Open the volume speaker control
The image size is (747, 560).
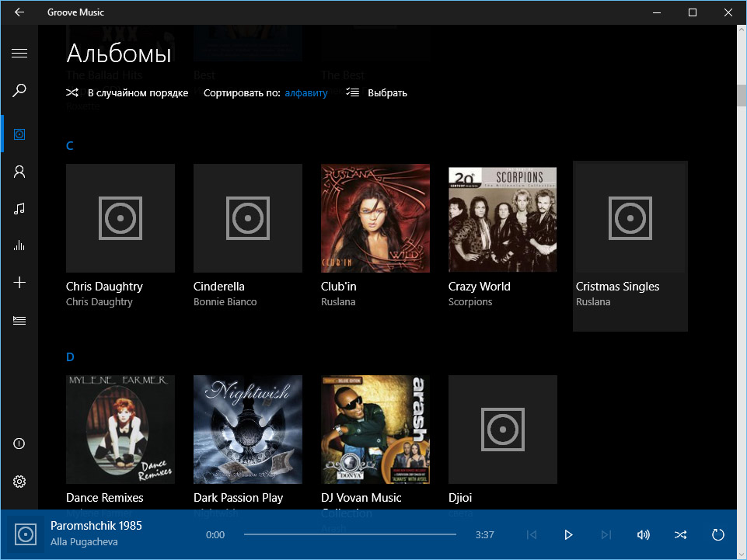(643, 535)
